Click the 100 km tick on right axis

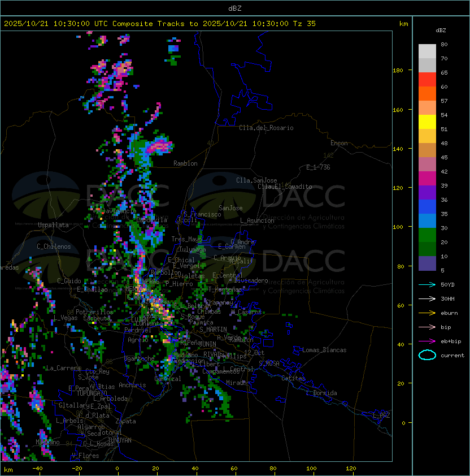[x=398, y=227]
